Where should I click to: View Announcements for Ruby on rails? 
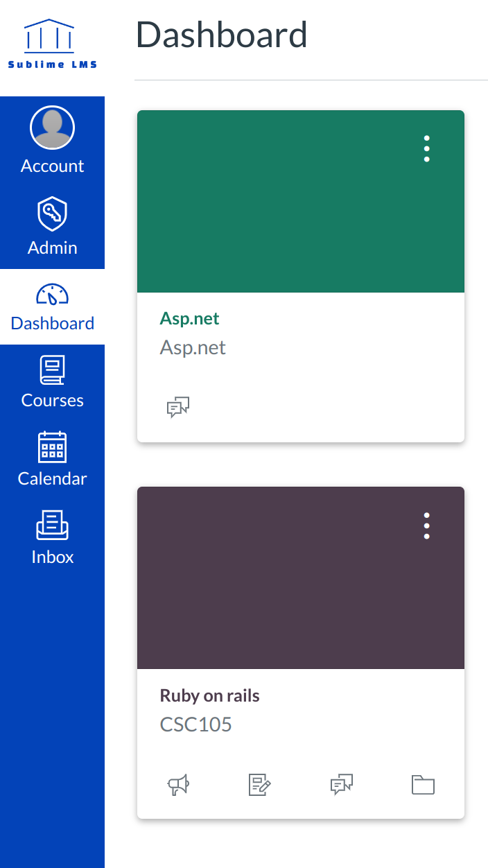pyautogui.click(x=178, y=785)
